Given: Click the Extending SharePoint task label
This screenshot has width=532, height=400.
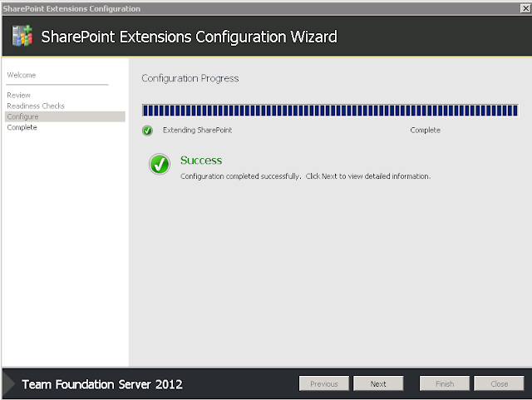Looking at the screenshot, I should click(x=198, y=130).
